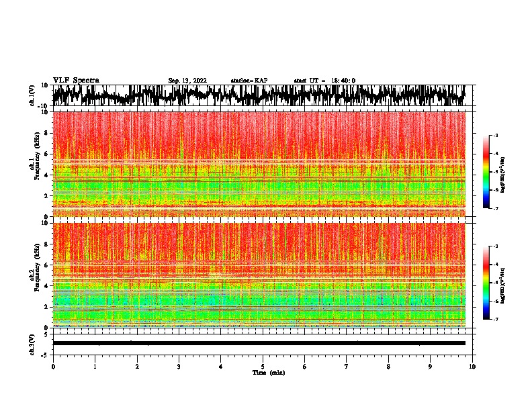Click the "6" kHz tick on ch.1 frequency axis

(46, 154)
